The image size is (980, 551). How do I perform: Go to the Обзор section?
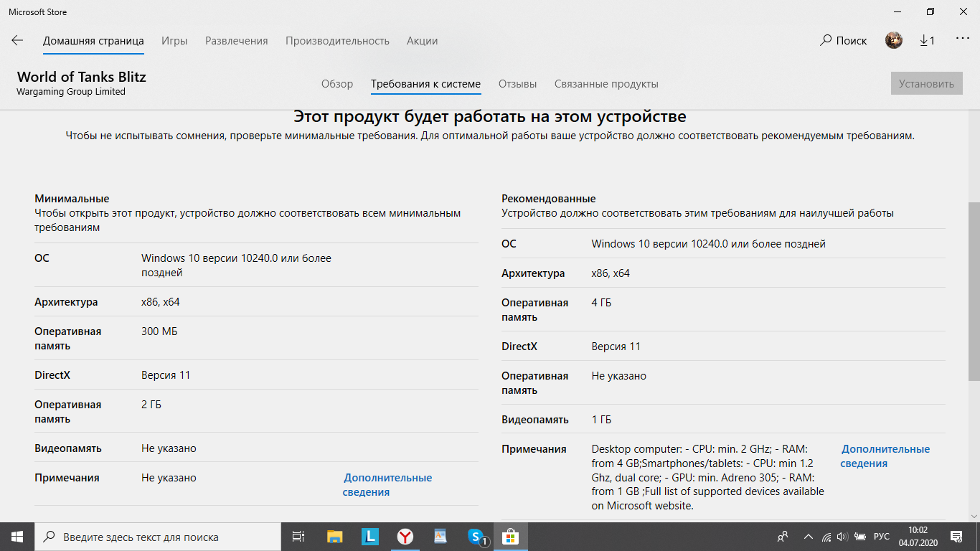coord(337,84)
